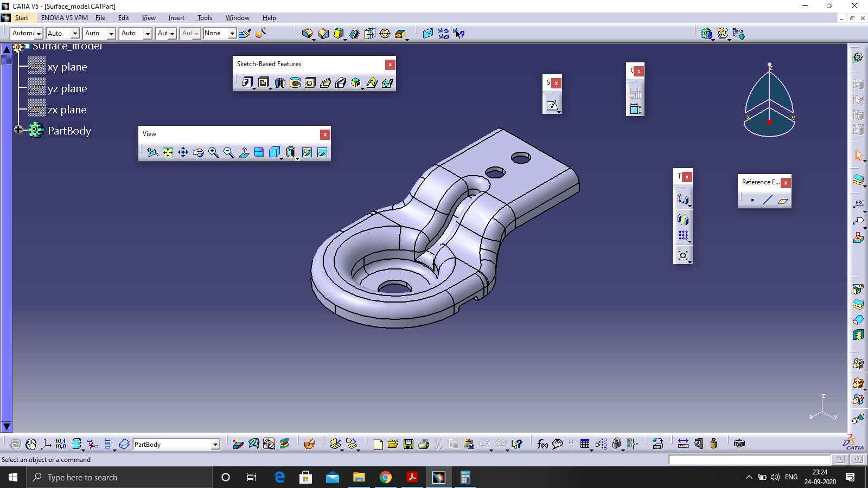
Task: Open the Automatic fill color dropdown
Action: [39, 34]
